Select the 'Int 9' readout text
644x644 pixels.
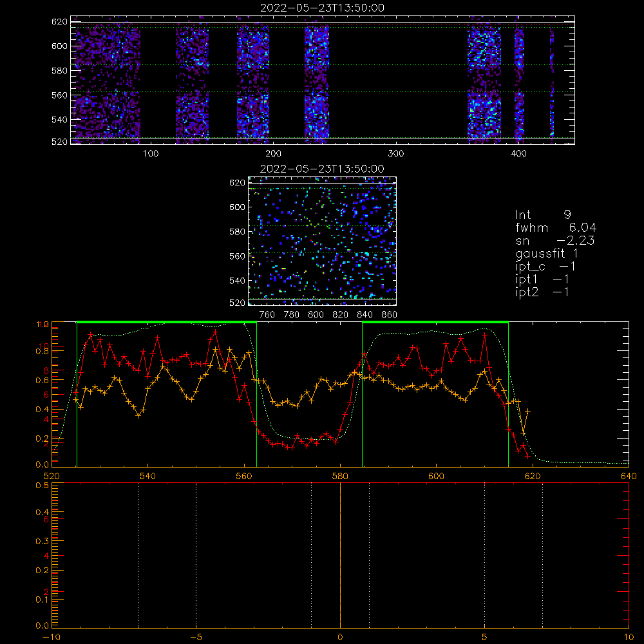(543, 215)
